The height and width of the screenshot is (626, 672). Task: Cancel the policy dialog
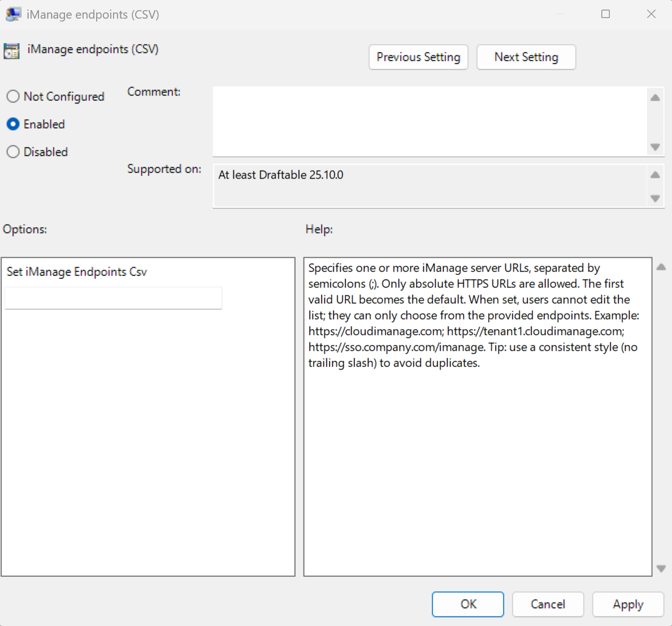coord(548,604)
